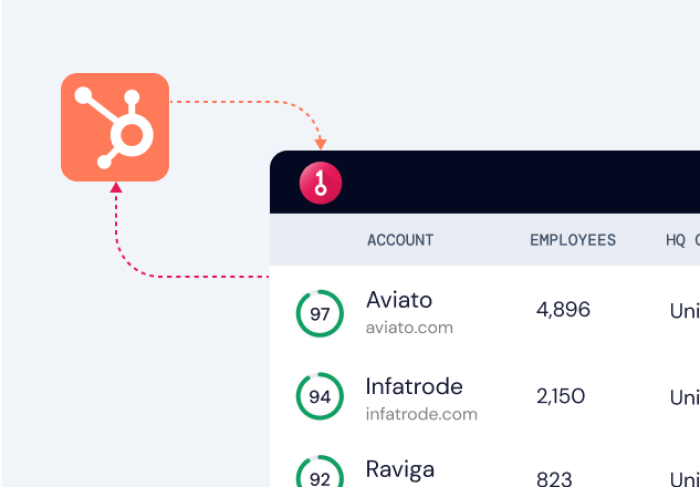This screenshot has width=700, height=487.
Task: Click the score 94 circle badge
Action: pos(319,396)
